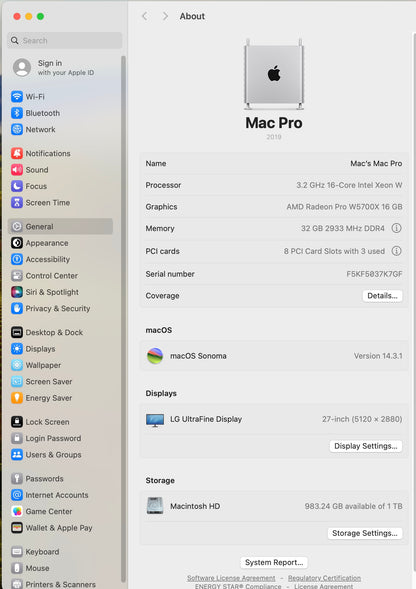Open Mouse settings icon
The image size is (416, 589).
pos(17,568)
